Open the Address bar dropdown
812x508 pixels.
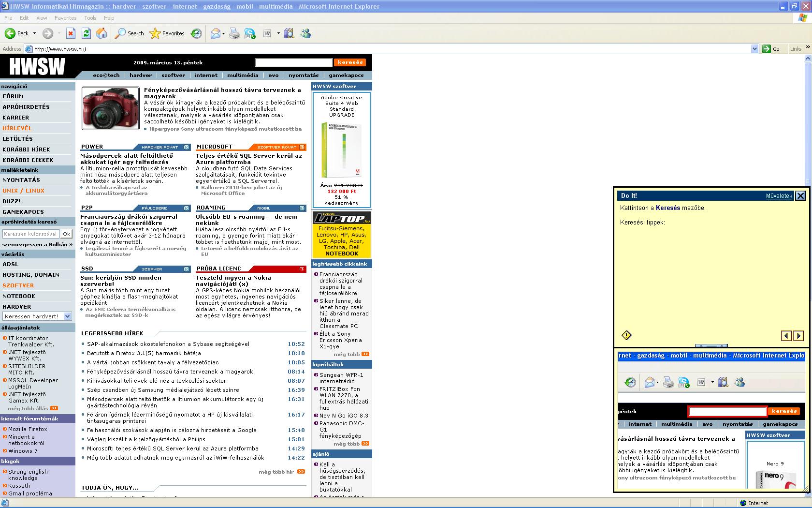click(x=755, y=49)
